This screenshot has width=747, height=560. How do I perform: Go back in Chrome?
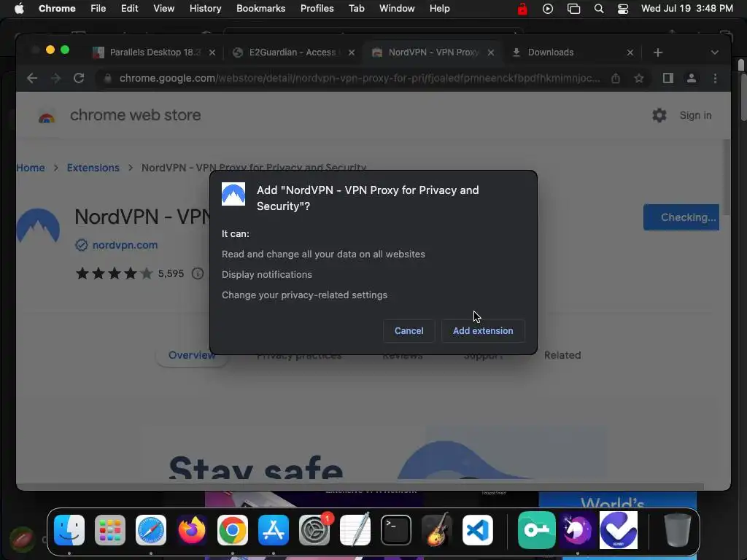[32, 78]
